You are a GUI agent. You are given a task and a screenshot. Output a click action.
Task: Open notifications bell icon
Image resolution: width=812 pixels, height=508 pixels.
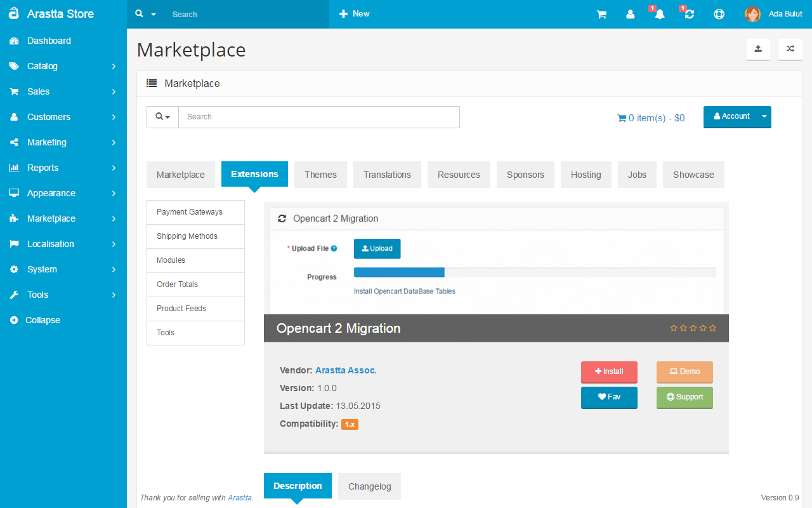(x=659, y=14)
